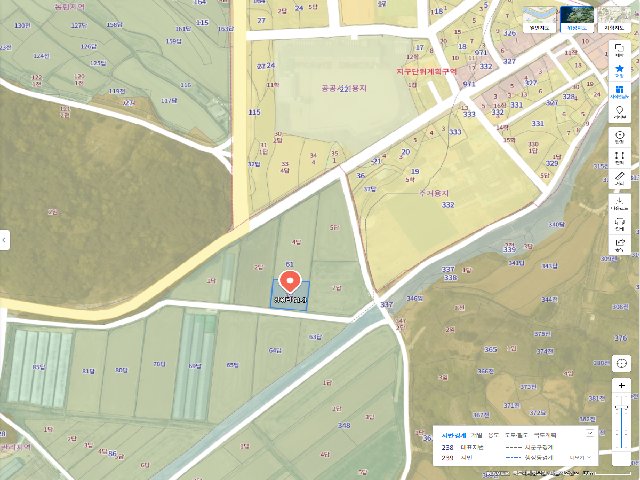The width and height of the screenshot is (640, 480).
Task: Expand the legend 'more' dropdown
Action: click(580, 458)
